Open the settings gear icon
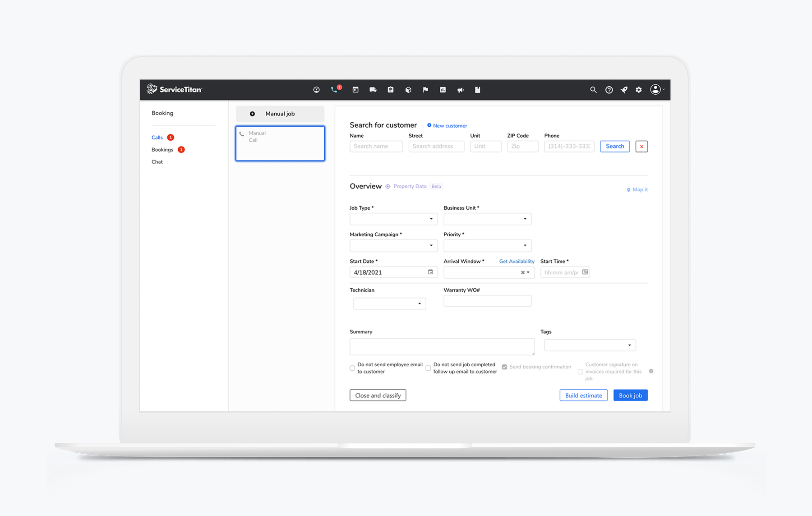Screen dimensions: 812x516 click(x=639, y=90)
